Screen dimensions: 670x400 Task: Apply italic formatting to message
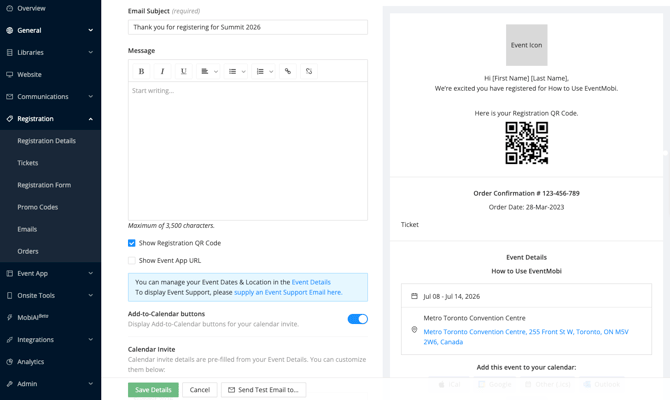click(x=162, y=71)
